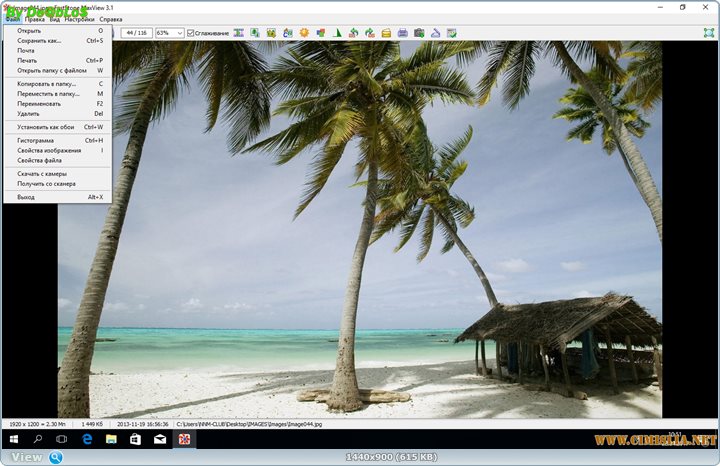Click the camera download toolbar icon

pos(419,33)
